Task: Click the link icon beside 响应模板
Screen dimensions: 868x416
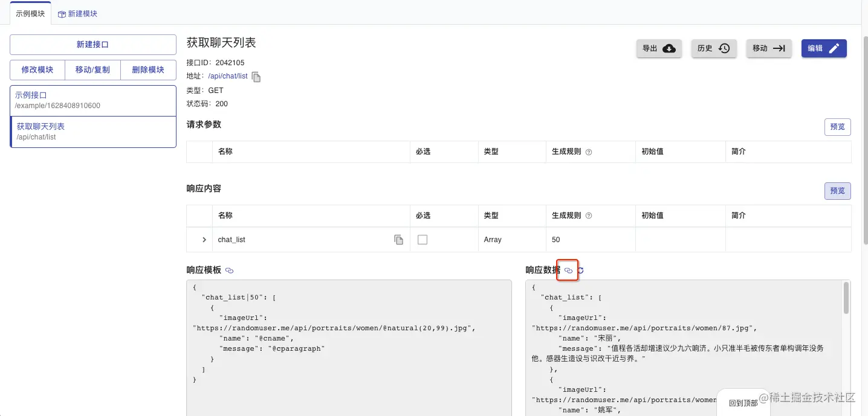Action: 229,270
